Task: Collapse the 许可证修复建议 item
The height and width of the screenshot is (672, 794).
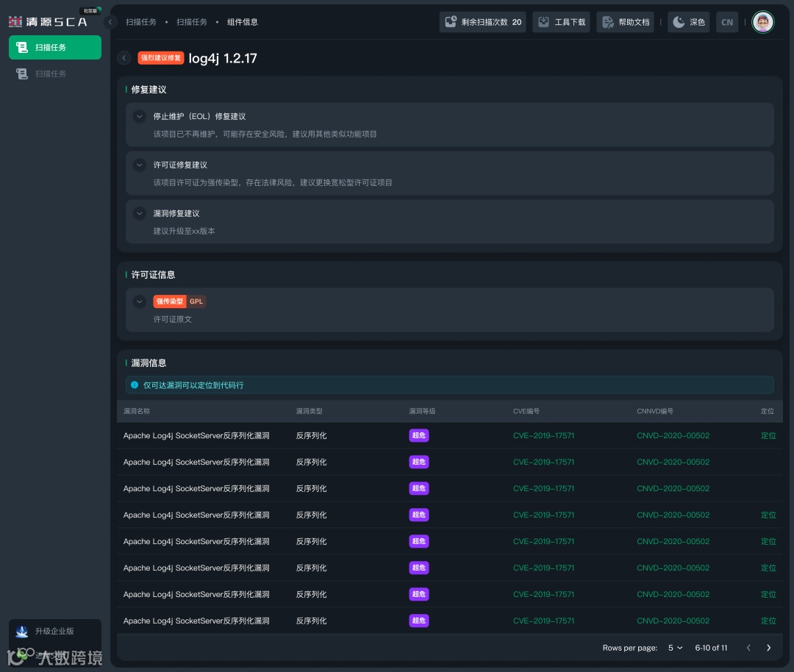Action: [x=139, y=165]
